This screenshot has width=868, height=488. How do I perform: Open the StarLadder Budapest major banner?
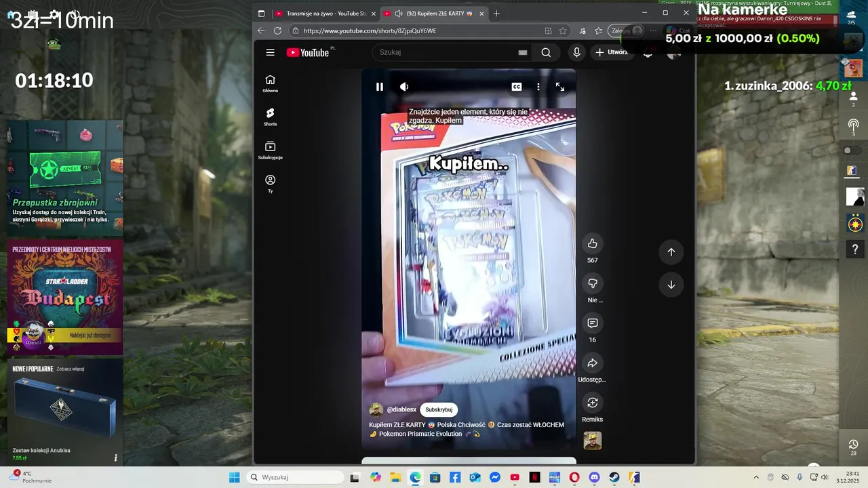pos(65,298)
